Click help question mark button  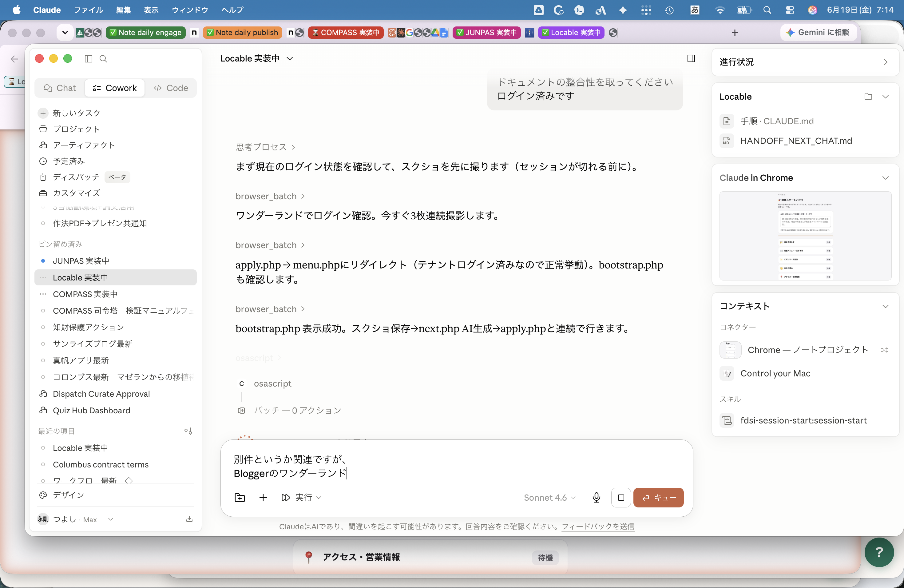click(879, 552)
